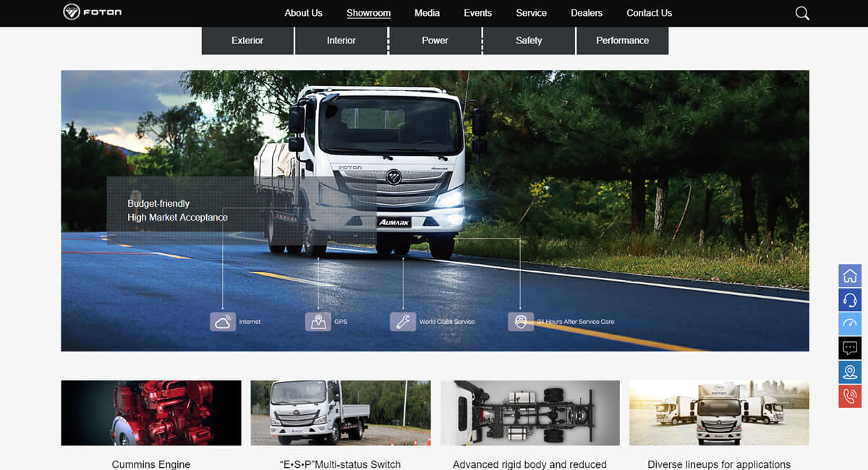Click the Internet cloud icon
The image size is (868, 470).
coord(223,322)
